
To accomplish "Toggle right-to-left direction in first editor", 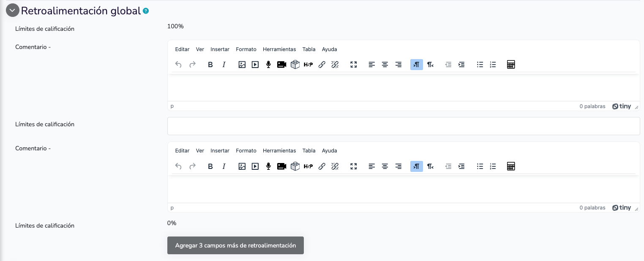I will tap(430, 65).
